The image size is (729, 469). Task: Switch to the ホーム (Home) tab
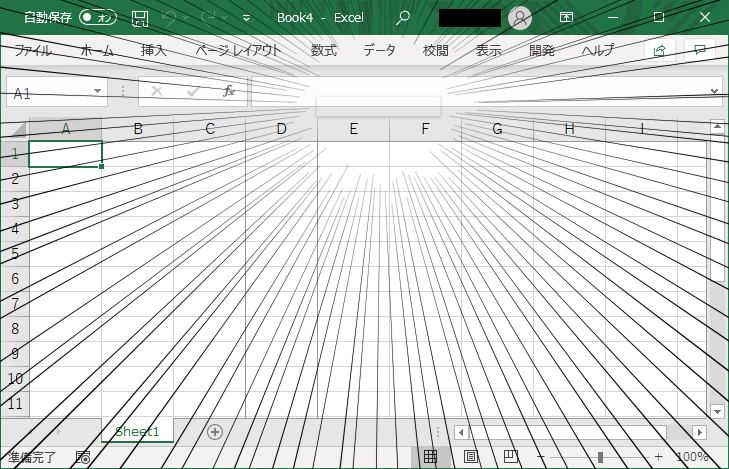click(97, 50)
